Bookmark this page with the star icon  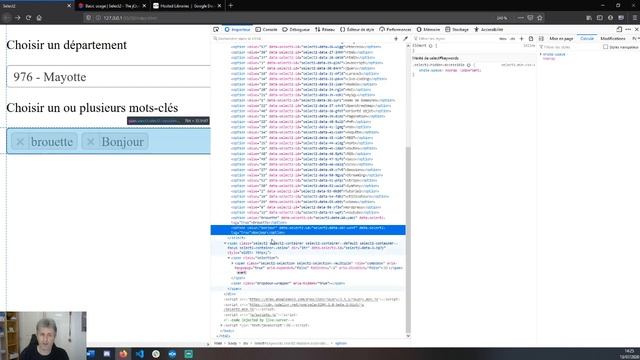(540, 18)
